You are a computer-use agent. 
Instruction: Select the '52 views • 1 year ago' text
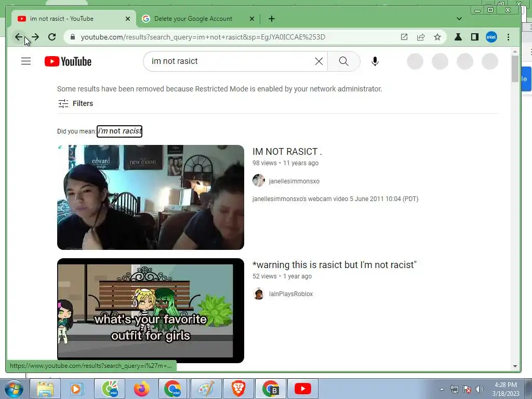(282, 276)
